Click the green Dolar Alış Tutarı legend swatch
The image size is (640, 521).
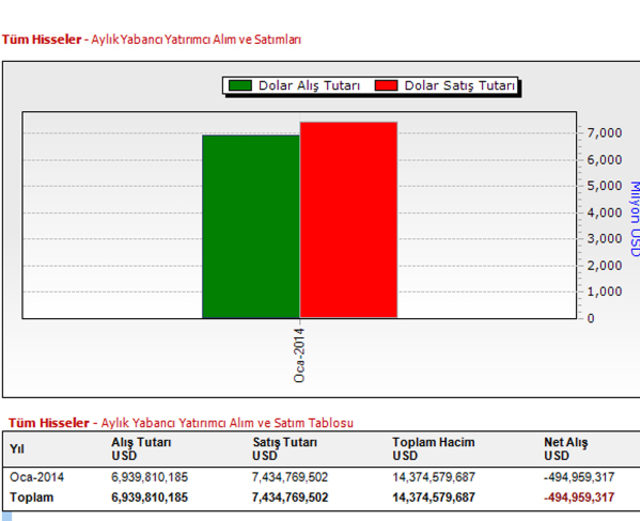[x=240, y=86]
